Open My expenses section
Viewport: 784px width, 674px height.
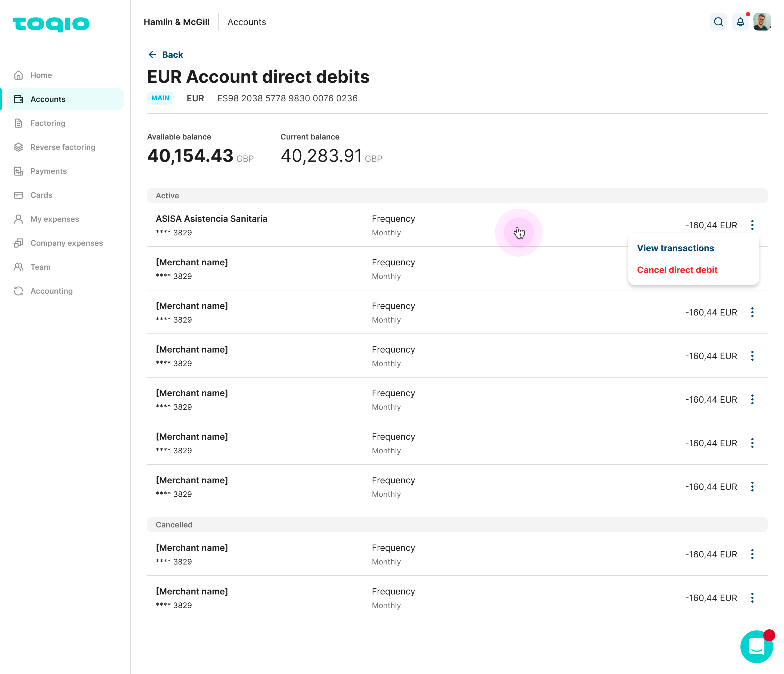tap(54, 219)
